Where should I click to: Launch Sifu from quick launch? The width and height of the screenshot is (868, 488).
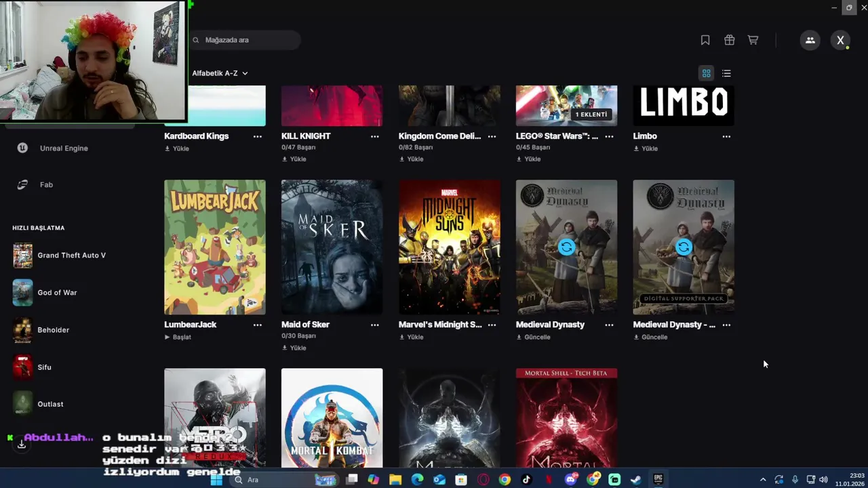pos(44,367)
